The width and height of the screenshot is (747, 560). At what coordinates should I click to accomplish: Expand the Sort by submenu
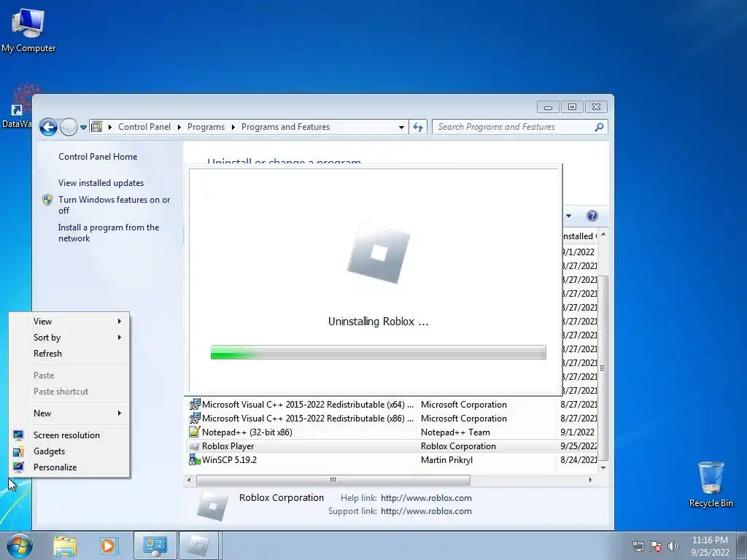[69, 338]
